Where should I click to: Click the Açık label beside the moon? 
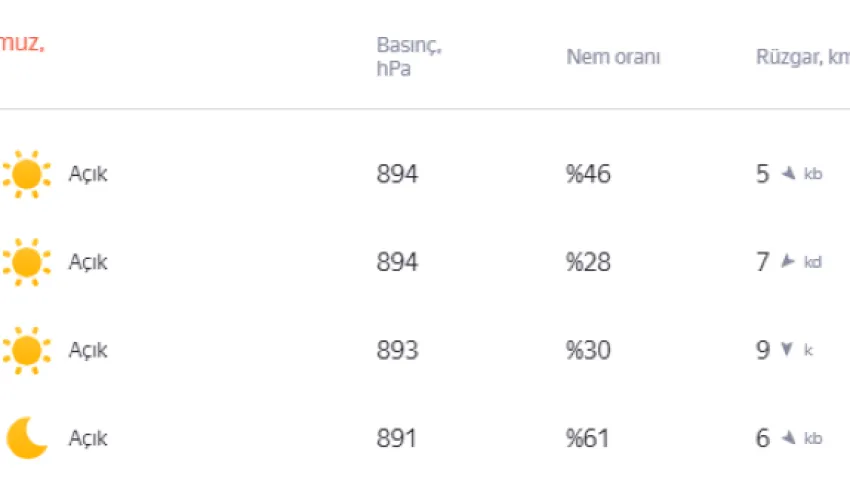click(x=87, y=438)
